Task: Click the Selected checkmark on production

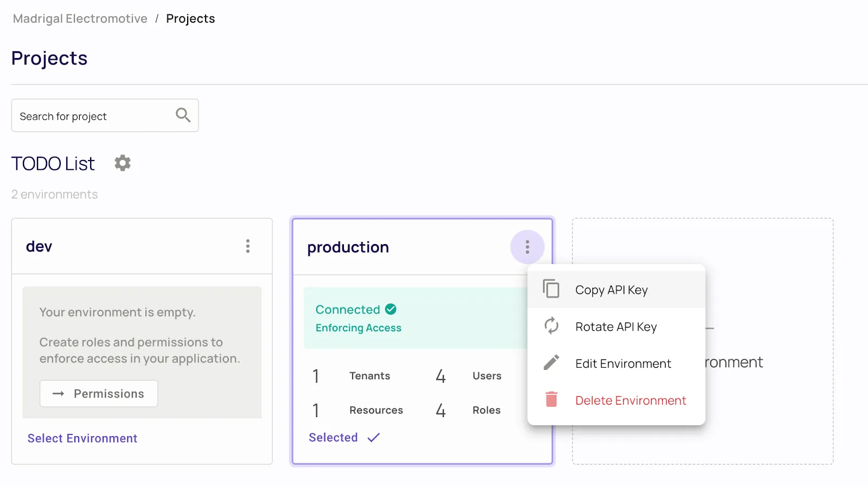Action: coord(373,438)
